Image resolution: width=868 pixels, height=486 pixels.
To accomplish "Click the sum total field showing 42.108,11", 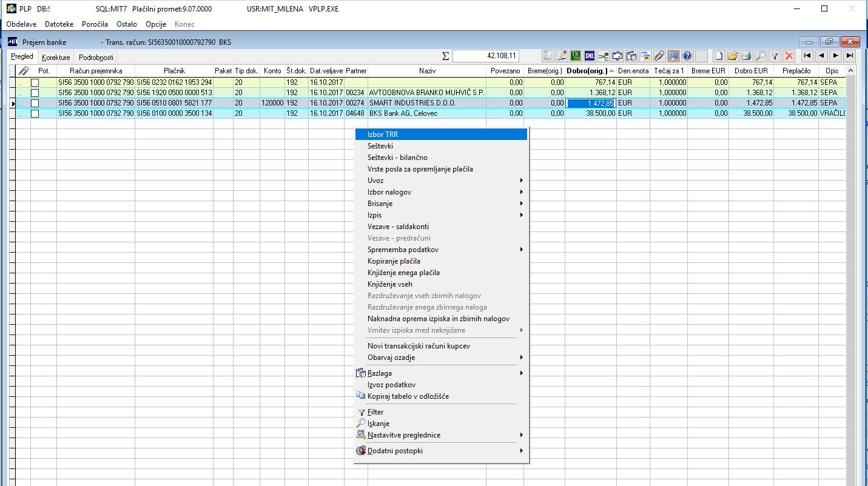I will tap(485, 56).
